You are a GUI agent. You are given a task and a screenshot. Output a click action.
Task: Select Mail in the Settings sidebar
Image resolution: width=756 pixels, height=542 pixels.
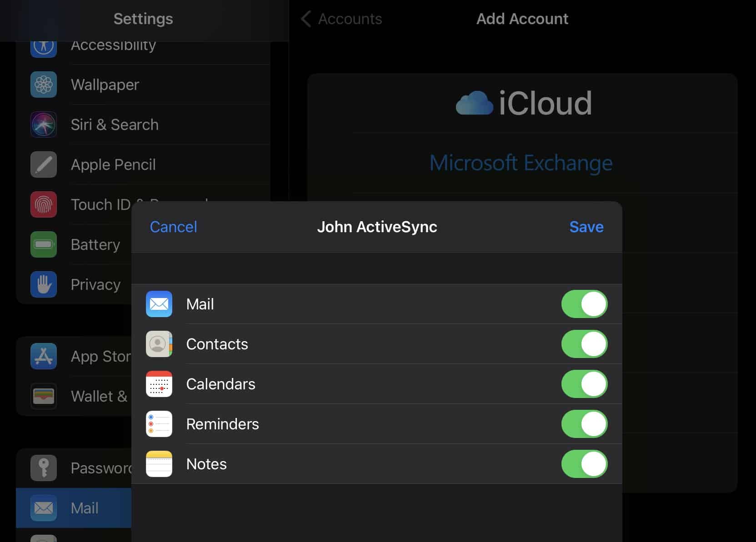74,508
